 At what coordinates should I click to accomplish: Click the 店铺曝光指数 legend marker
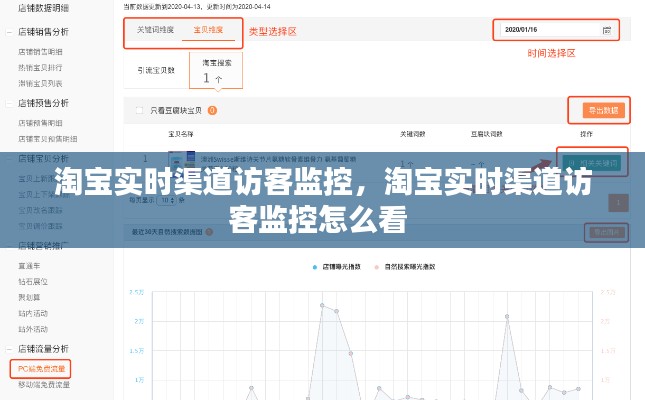(312, 267)
